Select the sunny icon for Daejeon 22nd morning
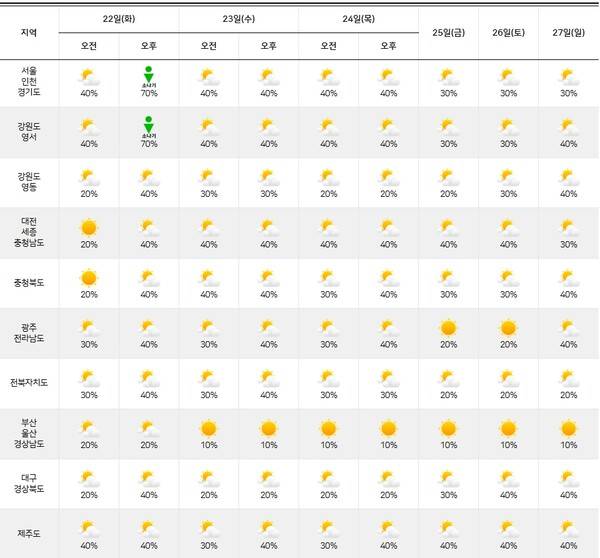This screenshot has height=558, width=600. tap(89, 227)
